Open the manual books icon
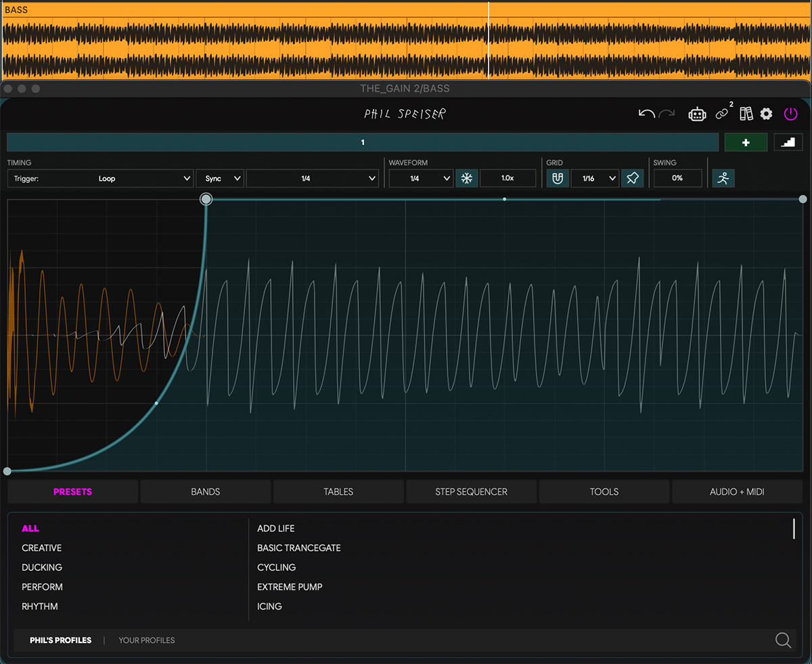Image resolution: width=812 pixels, height=664 pixels. (746, 114)
